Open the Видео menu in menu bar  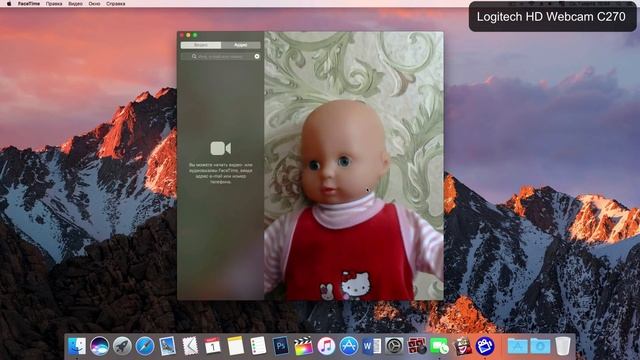(x=75, y=4)
